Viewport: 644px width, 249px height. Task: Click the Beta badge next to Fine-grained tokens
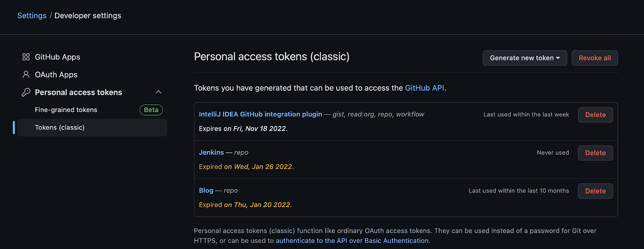(x=151, y=110)
